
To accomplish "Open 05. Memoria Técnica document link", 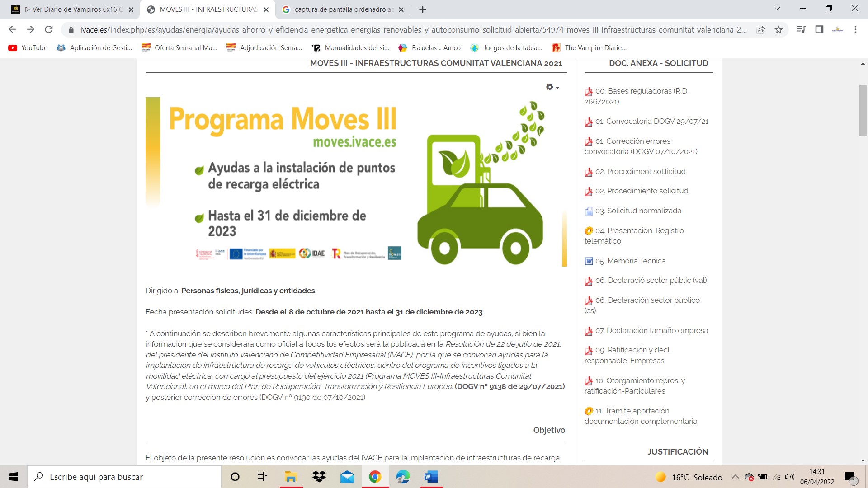I will coord(625,261).
